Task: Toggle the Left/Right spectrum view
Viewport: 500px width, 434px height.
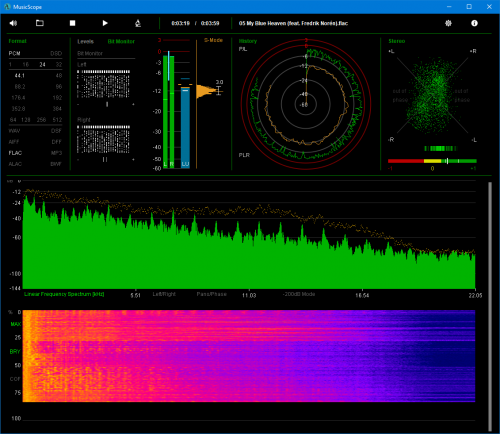Action: point(164,294)
